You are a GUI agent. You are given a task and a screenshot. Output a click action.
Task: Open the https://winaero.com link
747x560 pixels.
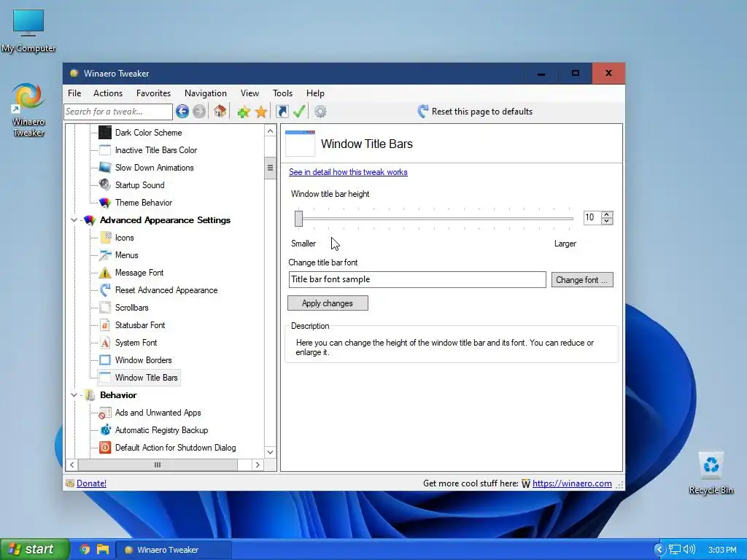click(x=572, y=483)
